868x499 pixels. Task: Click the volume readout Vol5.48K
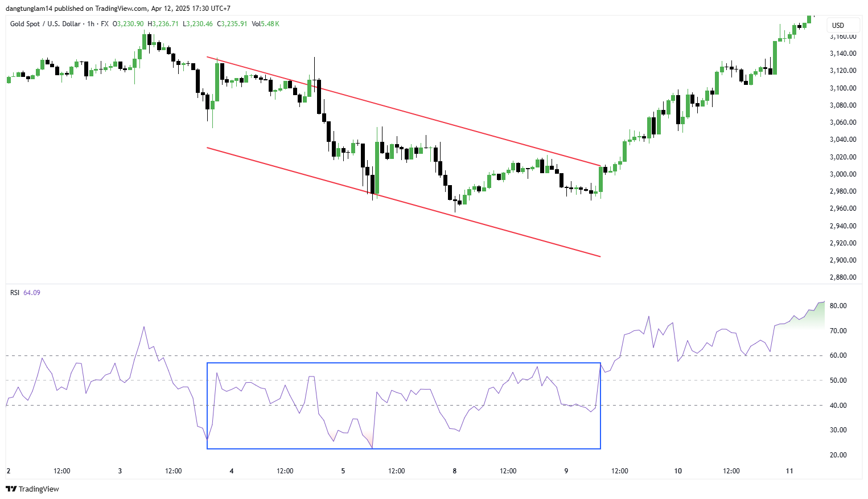pyautogui.click(x=265, y=24)
